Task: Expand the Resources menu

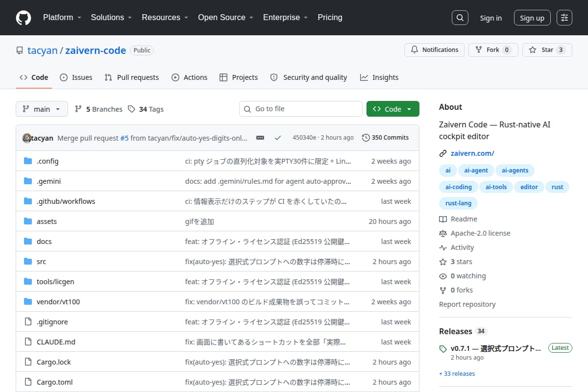Action: point(165,18)
